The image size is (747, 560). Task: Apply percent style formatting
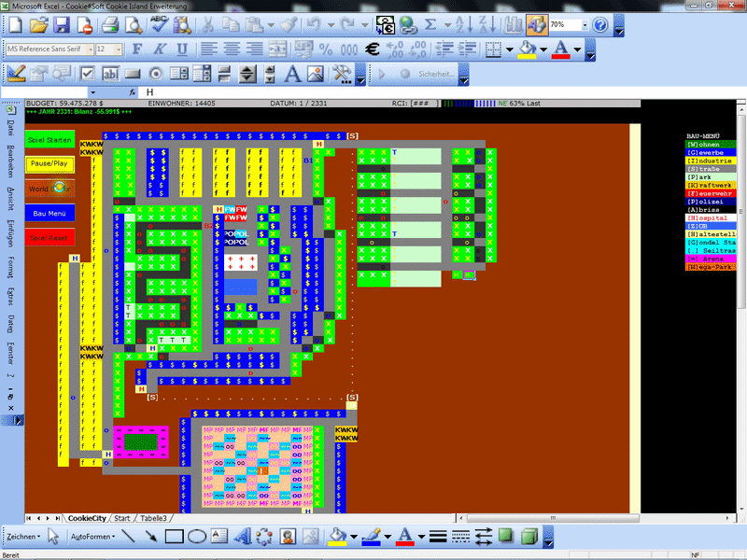pyautogui.click(x=326, y=49)
